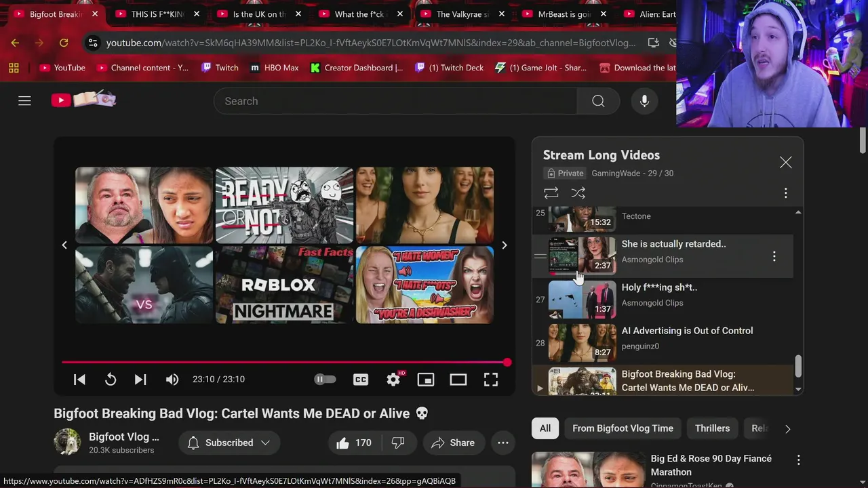This screenshot has width=868, height=488.
Task: Open the Chrome apps grid shortcut
Action: coord(14,68)
